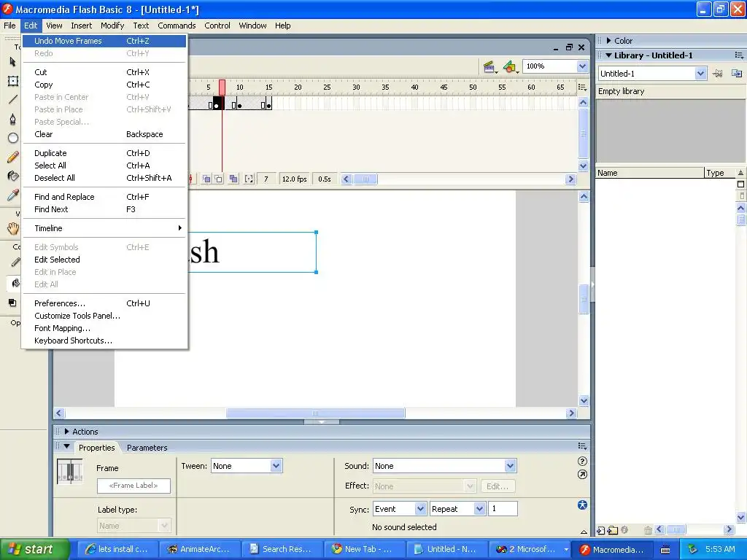Select the Pen tool

click(x=12, y=119)
